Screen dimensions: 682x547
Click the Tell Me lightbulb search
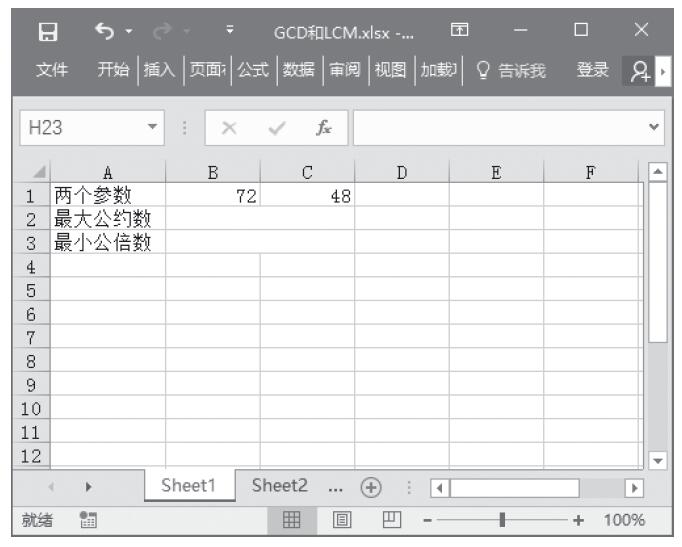507,70
